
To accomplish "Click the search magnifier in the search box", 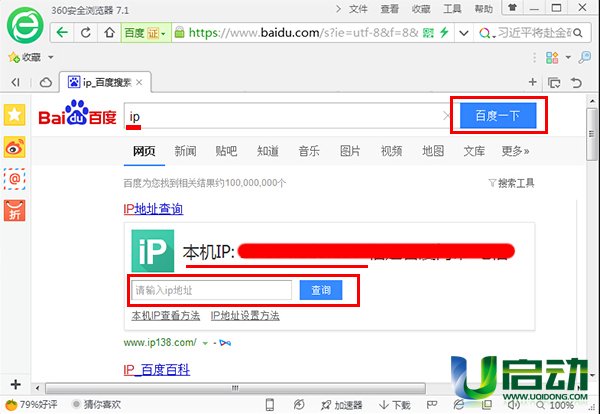I will tap(578, 33).
